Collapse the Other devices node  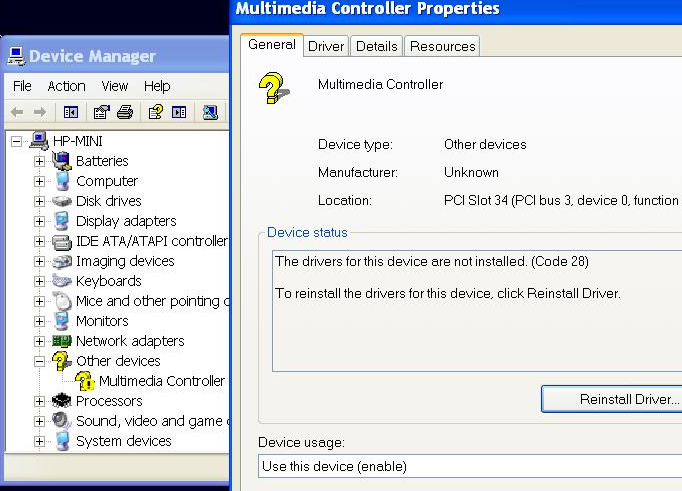click(x=39, y=361)
